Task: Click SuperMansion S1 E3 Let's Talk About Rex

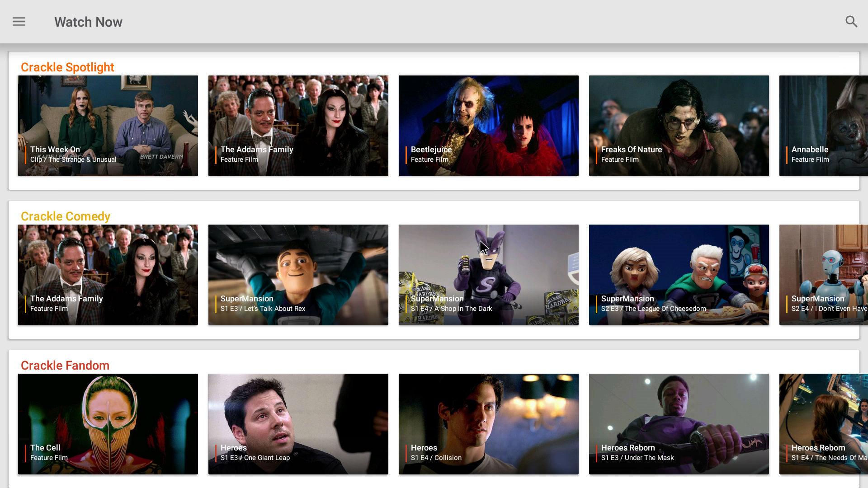Action: [x=298, y=275]
